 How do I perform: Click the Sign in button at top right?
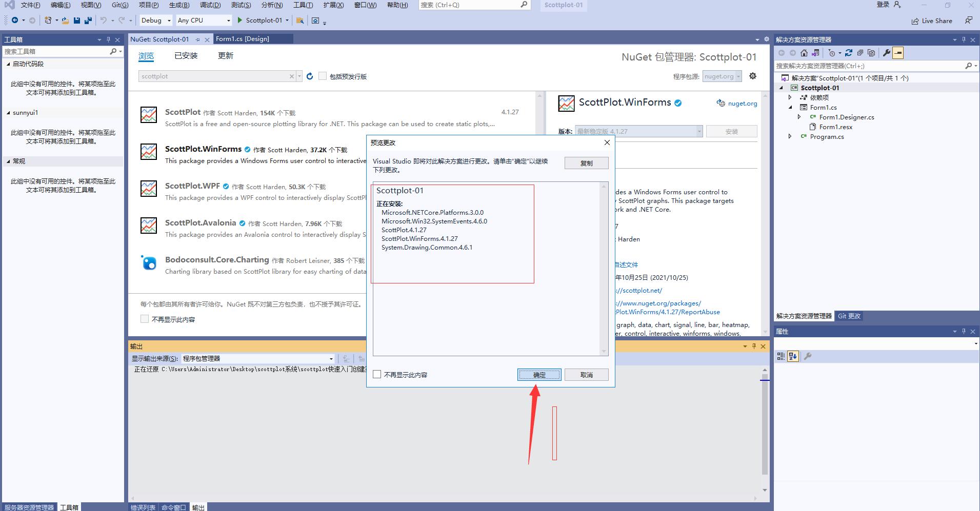click(889, 5)
